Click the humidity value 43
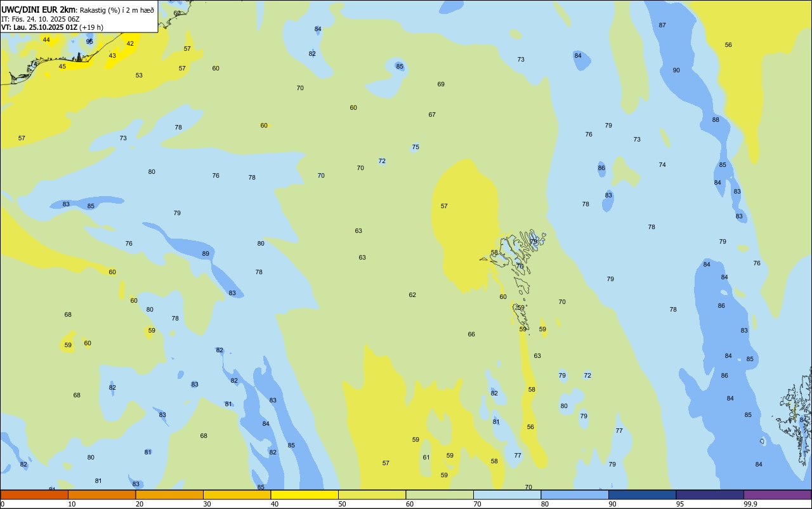The width and height of the screenshot is (812, 509). coord(112,55)
